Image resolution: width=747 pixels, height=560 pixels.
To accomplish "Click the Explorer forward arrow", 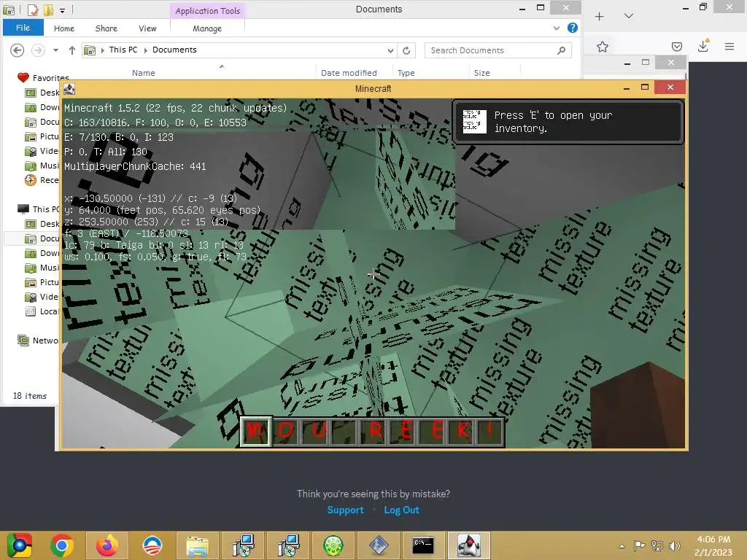I will (38, 50).
